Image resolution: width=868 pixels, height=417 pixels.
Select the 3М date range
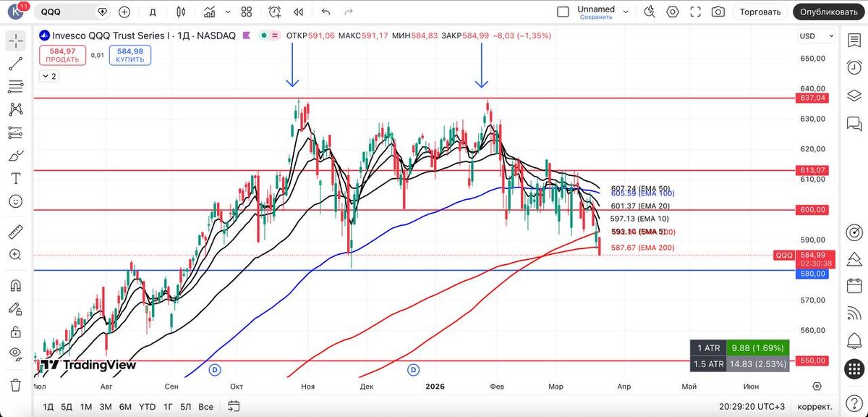(106, 406)
